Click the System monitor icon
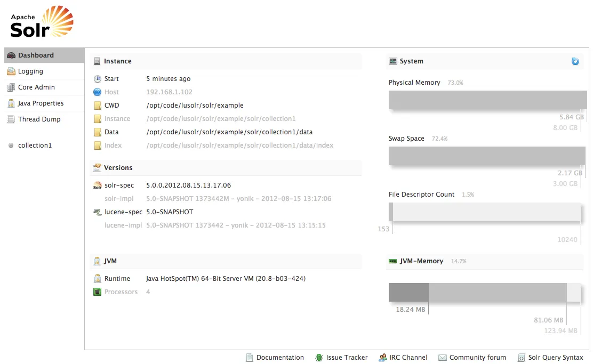Screen dimensions: 593x364 pyautogui.click(x=393, y=61)
